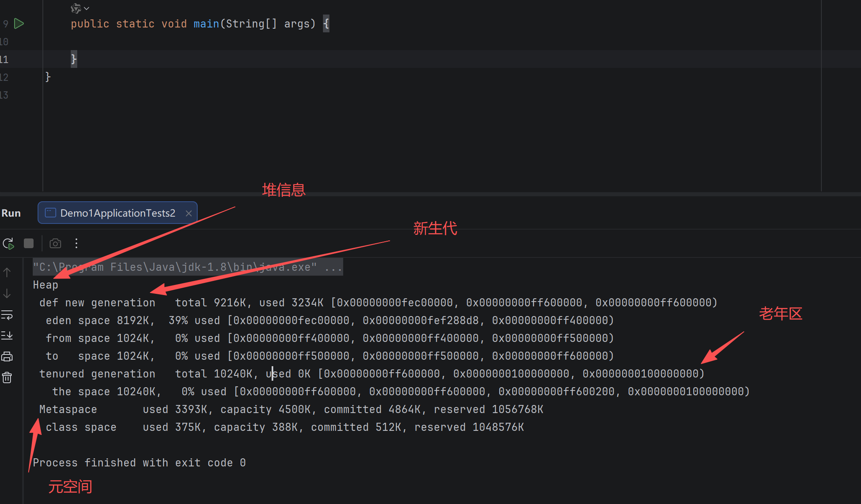Click the main method name in the editor
This screenshot has height=504, width=861.
click(206, 24)
